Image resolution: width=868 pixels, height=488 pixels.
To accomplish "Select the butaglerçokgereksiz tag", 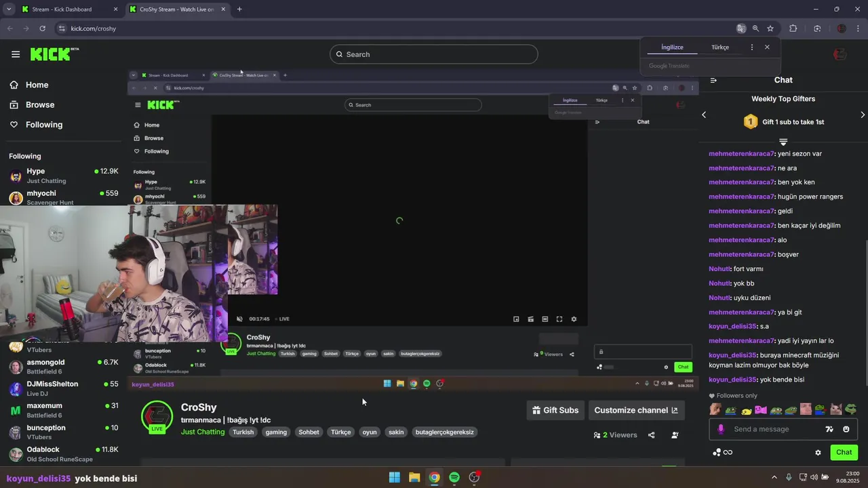I will tap(445, 432).
